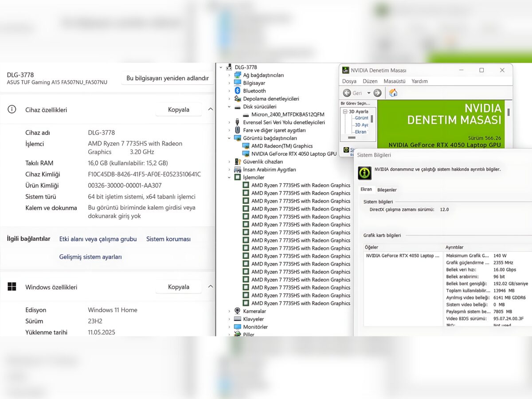
Task: Click the Bellek bant genişliği row
Action: click(488, 284)
